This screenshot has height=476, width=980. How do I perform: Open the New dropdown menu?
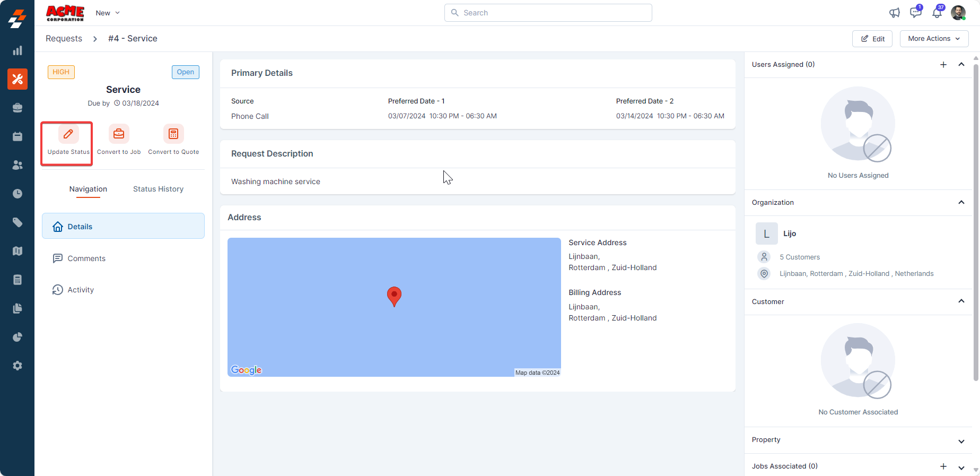108,13
